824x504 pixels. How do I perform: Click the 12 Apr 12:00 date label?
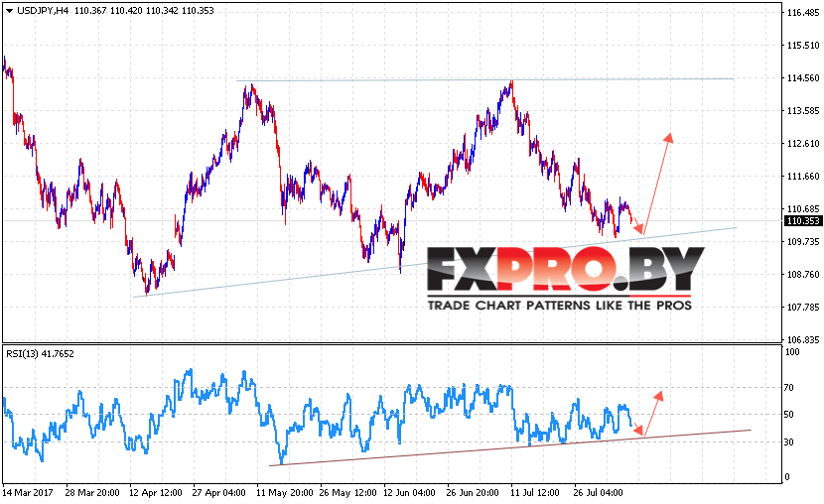pyautogui.click(x=156, y=493)
